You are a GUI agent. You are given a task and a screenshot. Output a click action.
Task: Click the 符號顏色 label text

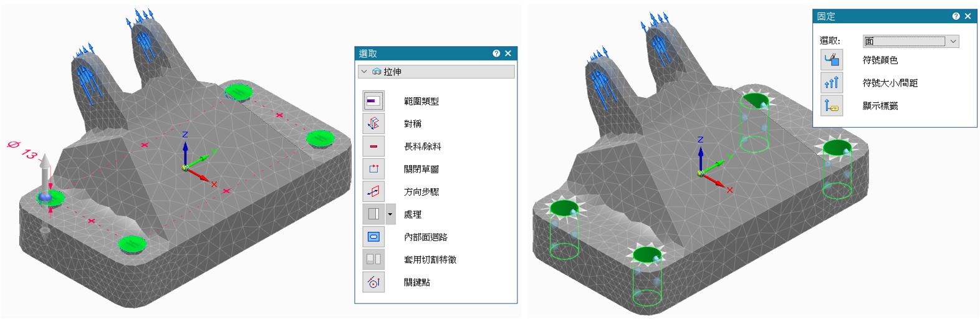point(880,60)
